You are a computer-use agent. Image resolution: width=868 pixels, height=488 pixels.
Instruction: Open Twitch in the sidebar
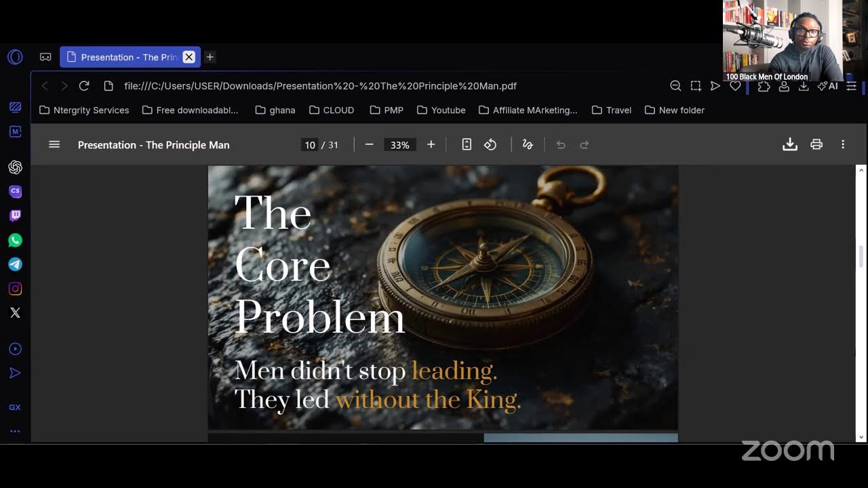[15, 216]
